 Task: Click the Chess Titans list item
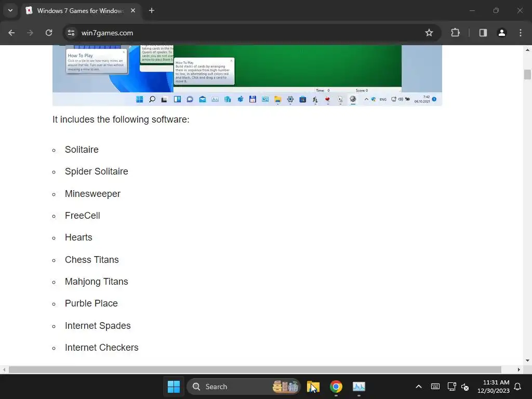point(92,260)
